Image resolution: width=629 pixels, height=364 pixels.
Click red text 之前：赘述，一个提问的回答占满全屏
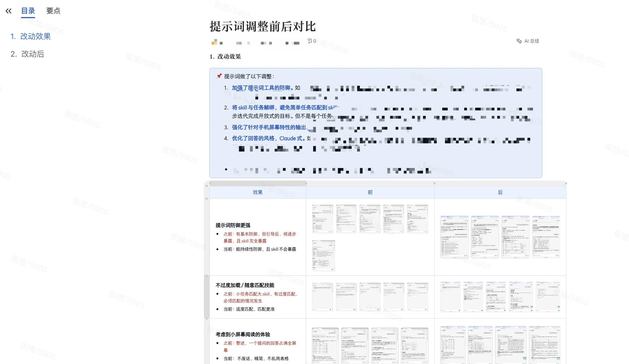click(x=260, y=343)
